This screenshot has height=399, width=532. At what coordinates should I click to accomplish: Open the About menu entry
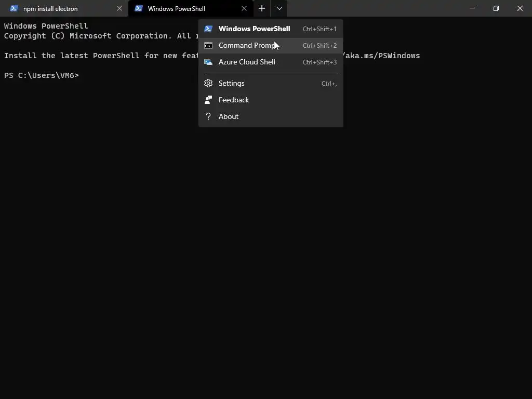pos(271,116)
